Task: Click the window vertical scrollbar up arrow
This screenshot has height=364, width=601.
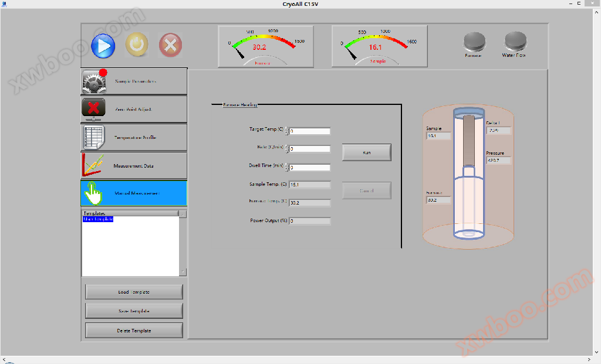Action: (597, 12)
